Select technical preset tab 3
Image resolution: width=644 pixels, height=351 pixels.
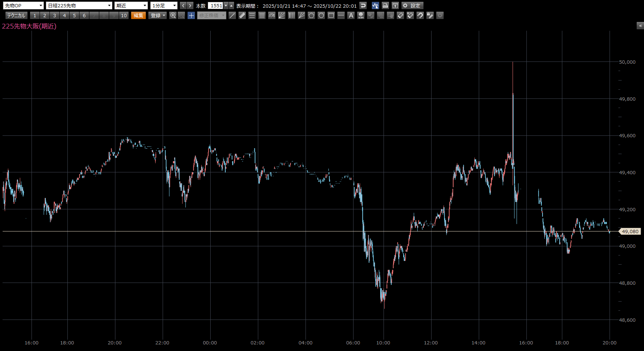click(x=55, y=15)
